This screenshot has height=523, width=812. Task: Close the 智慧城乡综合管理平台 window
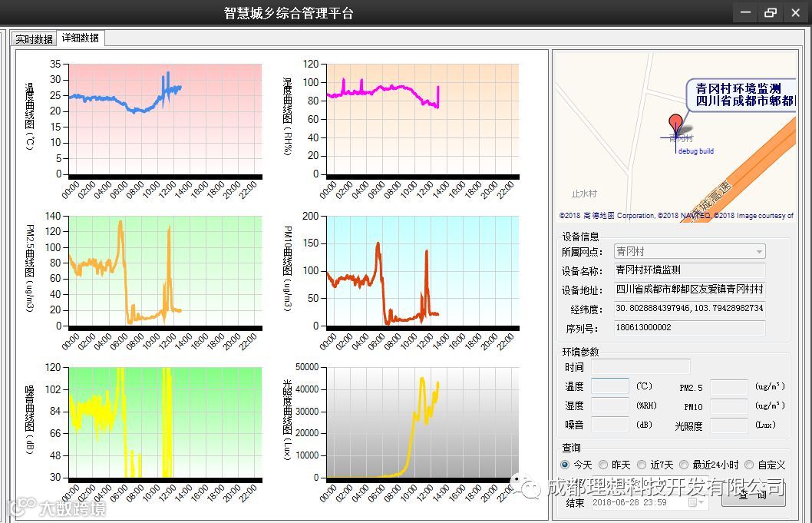(x=795, y=12)
